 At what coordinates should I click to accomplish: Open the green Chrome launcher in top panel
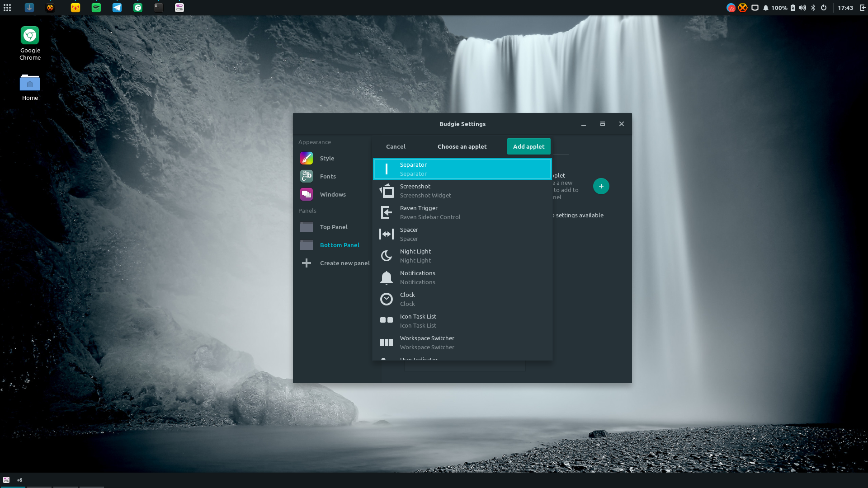138,8
